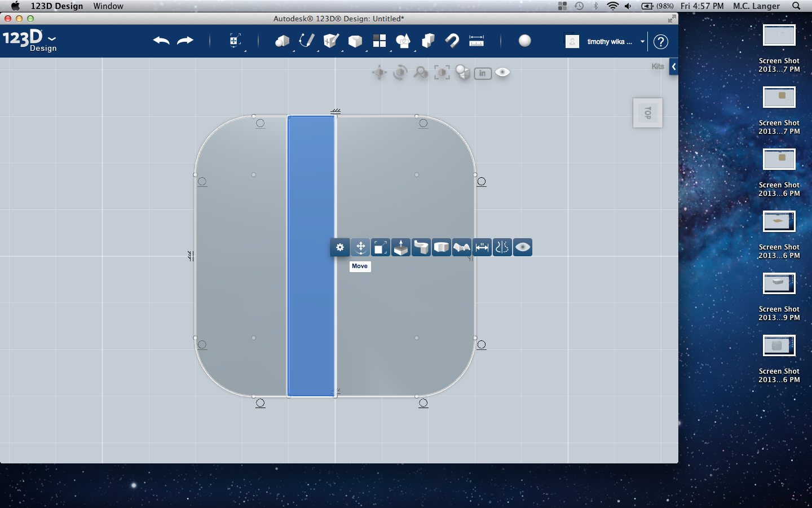The image size is (812, 508).
Task: Open Spotlight search
Action: 796,6
